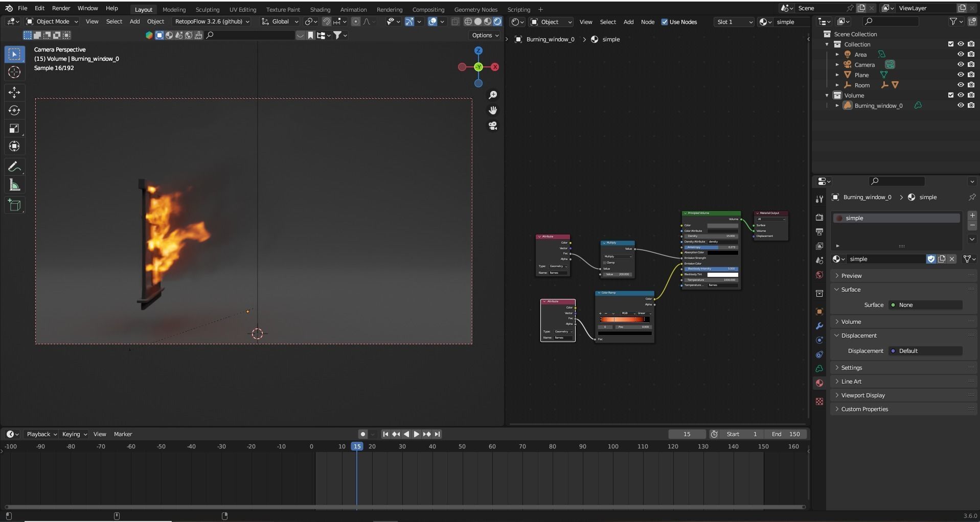The image size is (980, 522).
Task: Toggle Collection exclude checkbox in outliner
Action: tap(951, 44)
